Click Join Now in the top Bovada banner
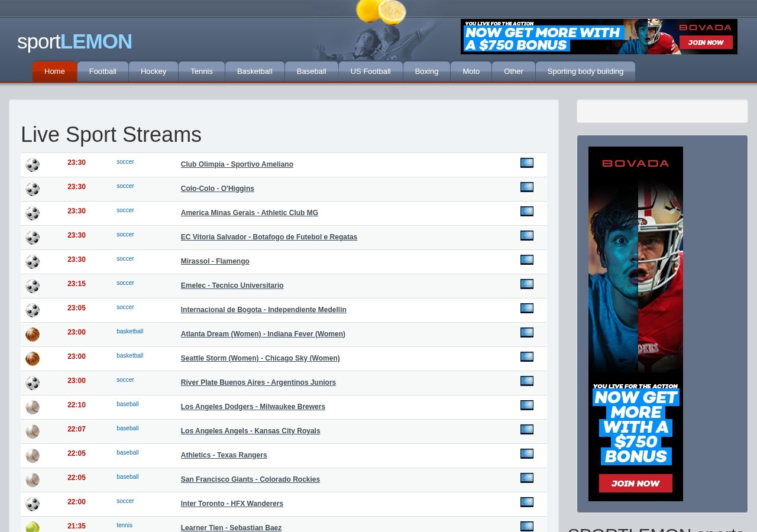This screenshot has height=532, width=757. [706, 43]
